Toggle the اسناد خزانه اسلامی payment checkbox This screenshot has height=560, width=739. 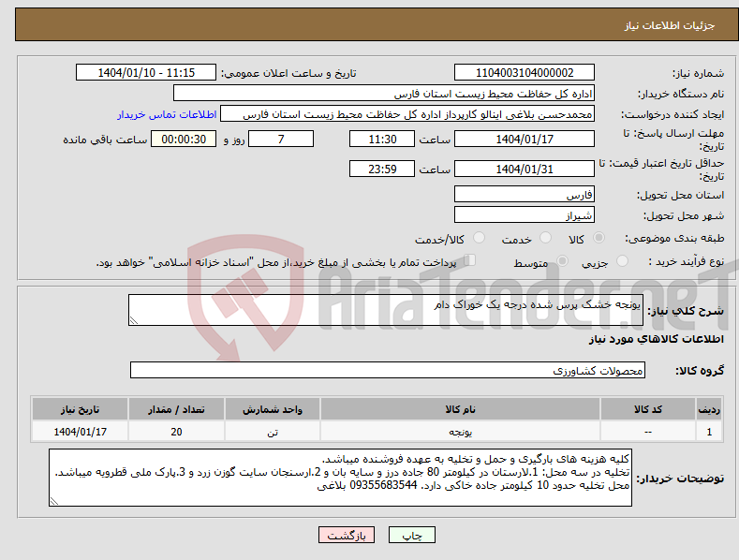[469, 260]
